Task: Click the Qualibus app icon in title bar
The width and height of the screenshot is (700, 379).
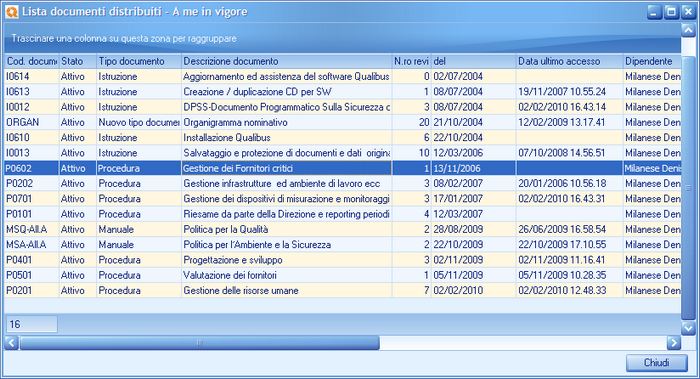Action: [12, 12]
